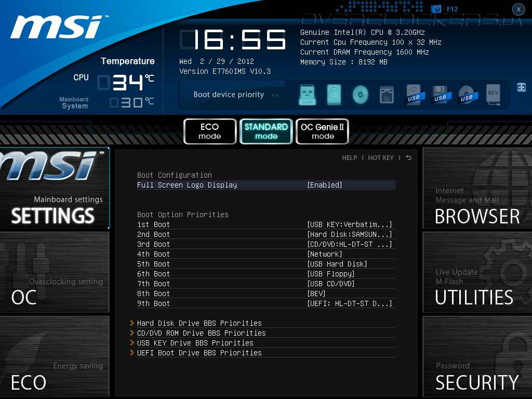Screen dimensions: 532x399
Task: Take a screenshot with the F12 camera icon
Action: [x=436, y=9]
